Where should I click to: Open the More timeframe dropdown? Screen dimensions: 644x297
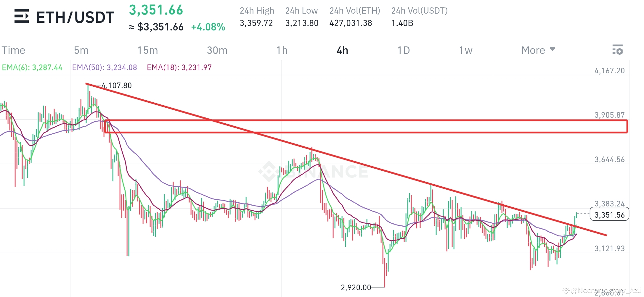click(533, 50)
